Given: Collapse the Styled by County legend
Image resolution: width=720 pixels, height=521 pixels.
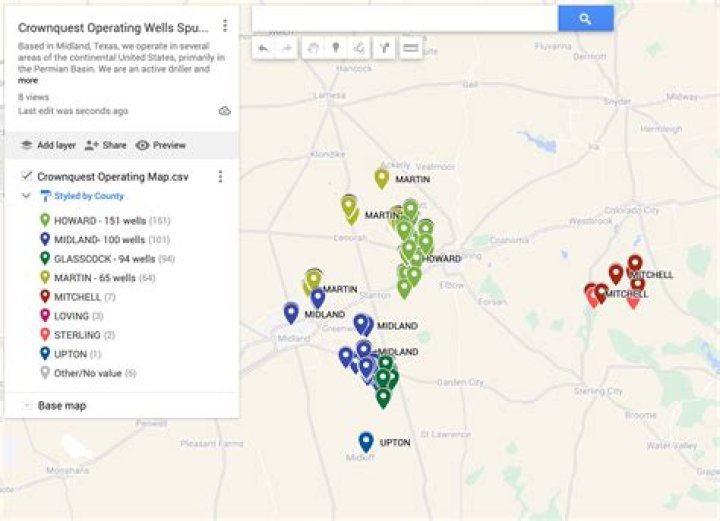Looking at the screenshot, I should tap(26, 196).
